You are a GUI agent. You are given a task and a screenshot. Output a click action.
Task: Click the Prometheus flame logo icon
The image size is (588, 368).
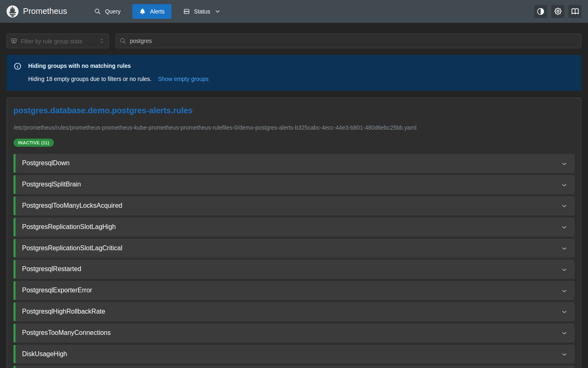pyautogui.click(x=13, y=11)
